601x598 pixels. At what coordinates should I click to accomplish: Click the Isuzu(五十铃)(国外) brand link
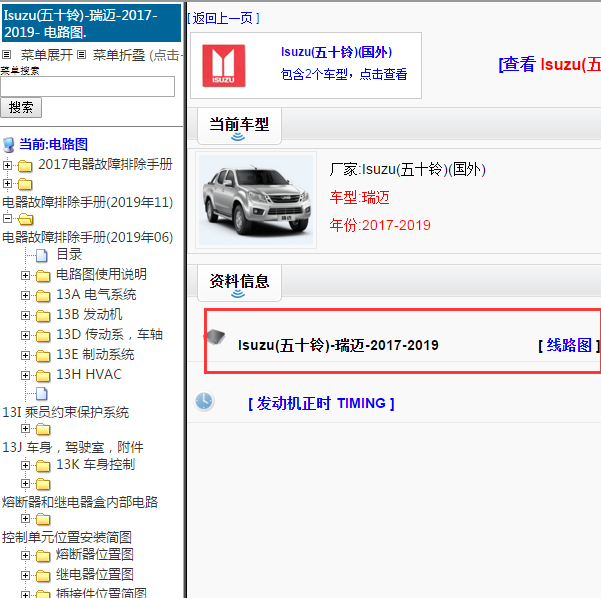337,52
